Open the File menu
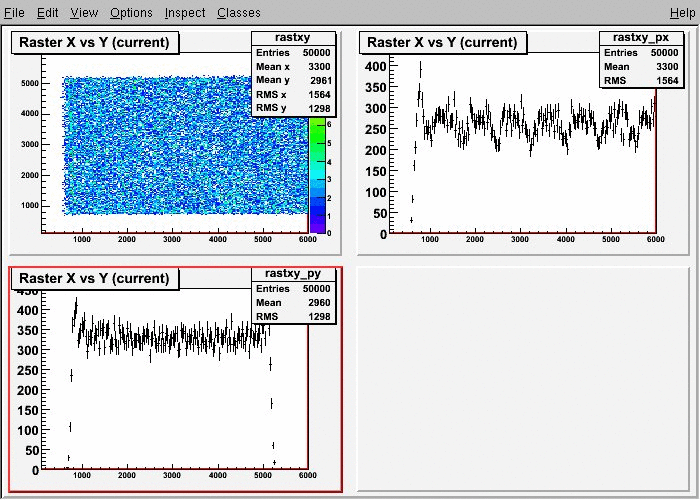Image resolution: width=700 pixels, height=500 pixels. click(14, 12)
